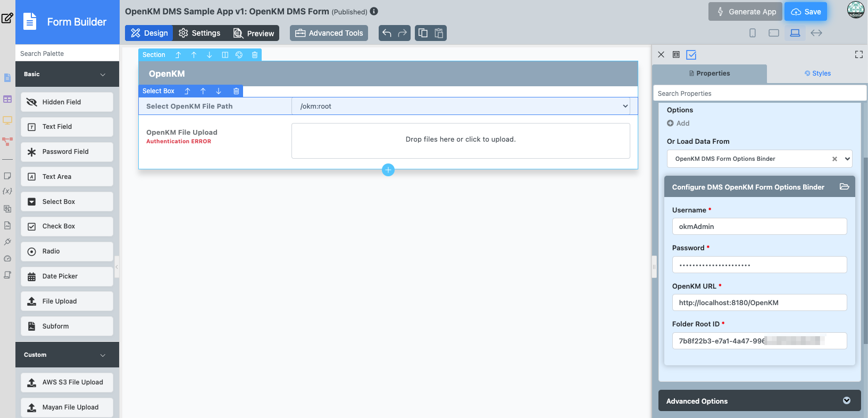This screenshot has height=418, width=868.
Task: Click the Section columns layout icon
Action: pos(225,55)
